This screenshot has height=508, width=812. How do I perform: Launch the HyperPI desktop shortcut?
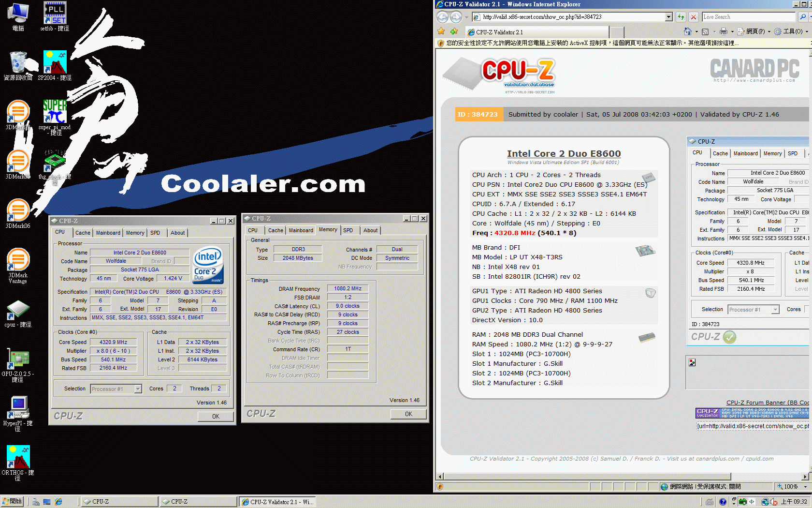click(x=18, y=414)
